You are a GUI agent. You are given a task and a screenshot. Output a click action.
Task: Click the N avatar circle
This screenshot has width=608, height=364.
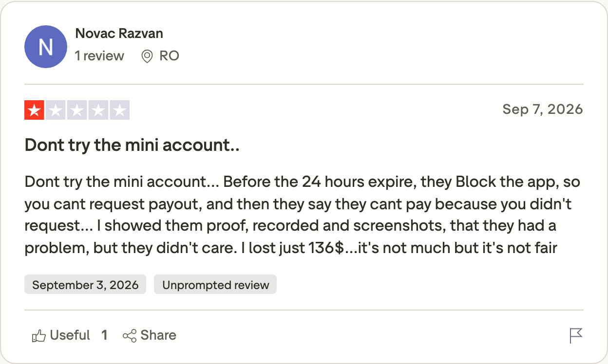click(x=45, y=47)
